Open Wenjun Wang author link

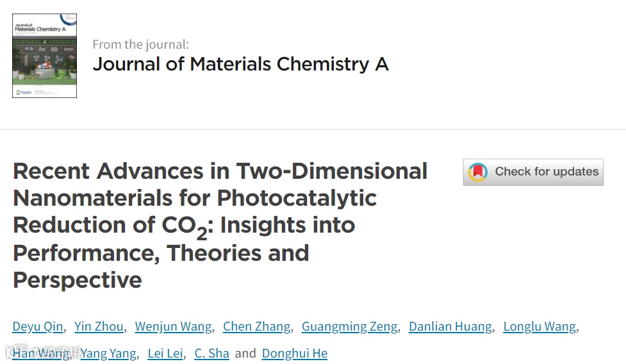pyautogui.click(x=173, y=327)
